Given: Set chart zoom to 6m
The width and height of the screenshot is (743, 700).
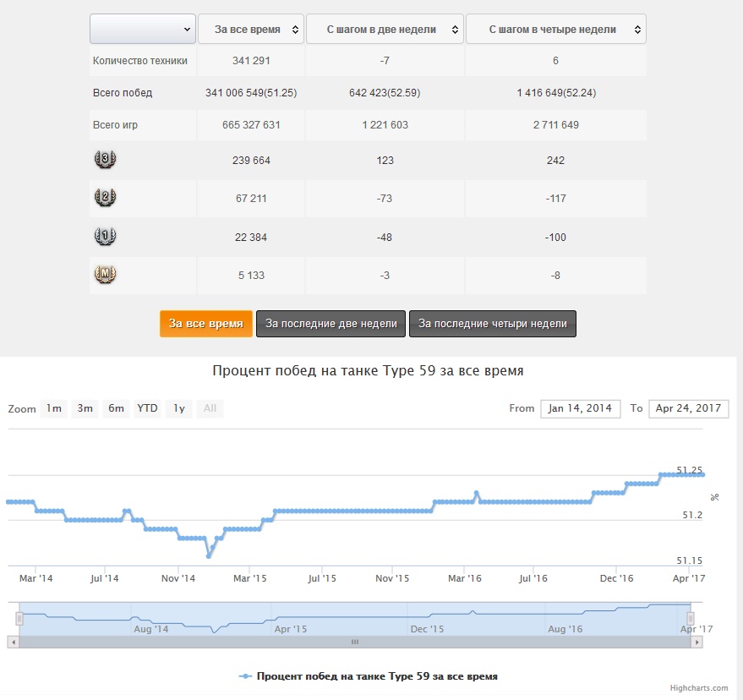Looking at the screenshot, I should [116, 408].
